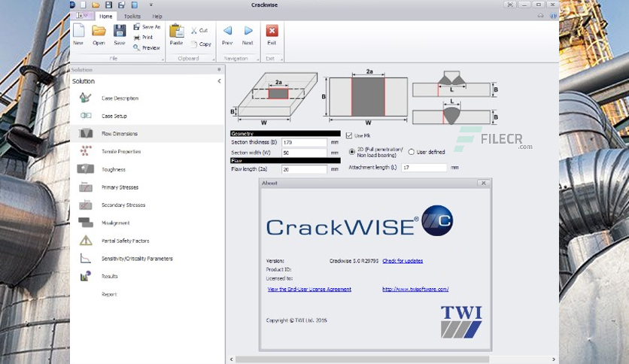Screen dimensions: 629x364
Task: Select the User defined radio button
Action: tap(411, 152)
